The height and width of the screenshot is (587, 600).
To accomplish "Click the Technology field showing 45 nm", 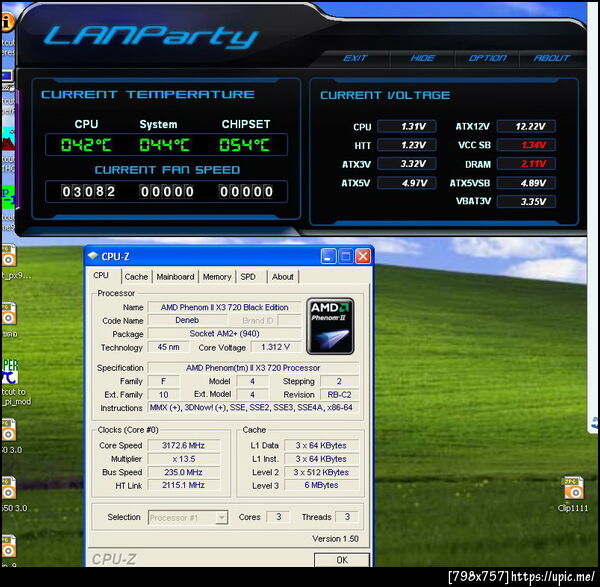I will pos(168,347).
